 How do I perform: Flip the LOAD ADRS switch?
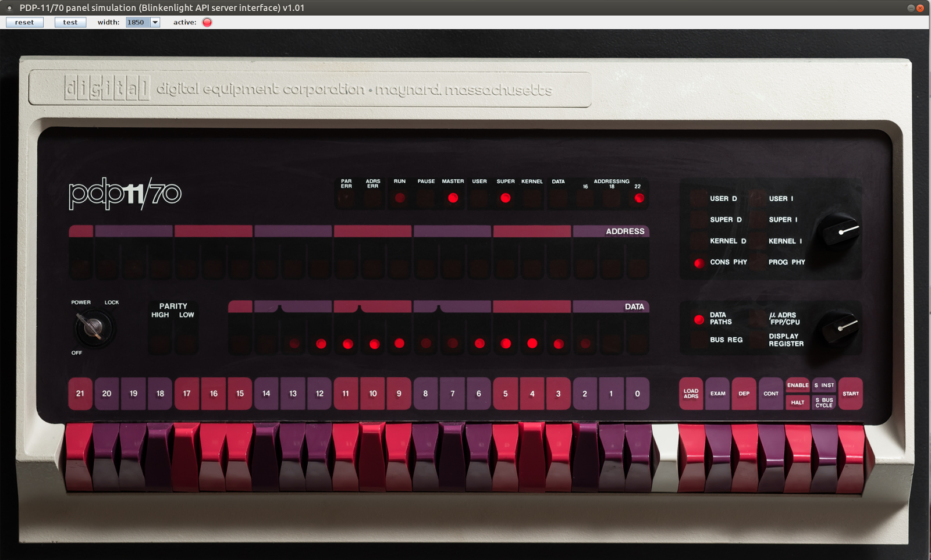coord(692,394)
